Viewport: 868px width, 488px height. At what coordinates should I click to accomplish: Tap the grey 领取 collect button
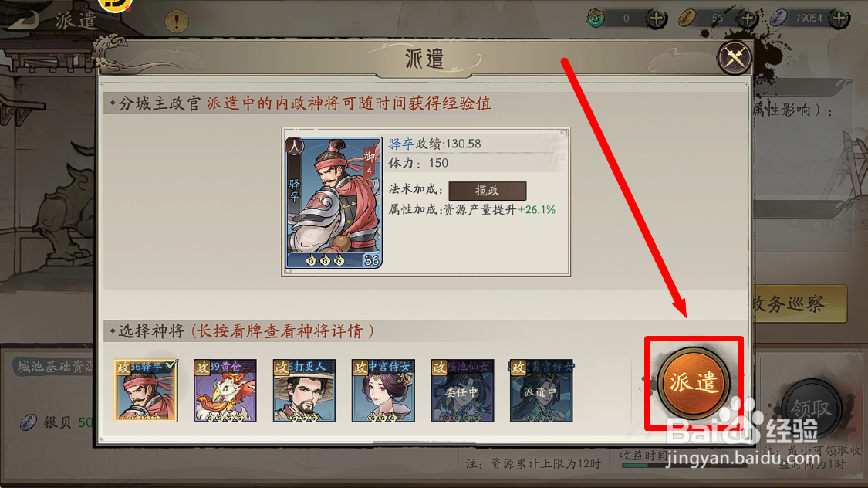point(811,408)
